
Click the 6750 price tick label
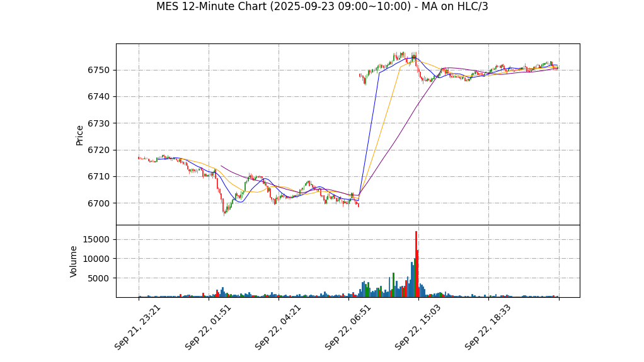pyautogui.click(x=98, y=70)
